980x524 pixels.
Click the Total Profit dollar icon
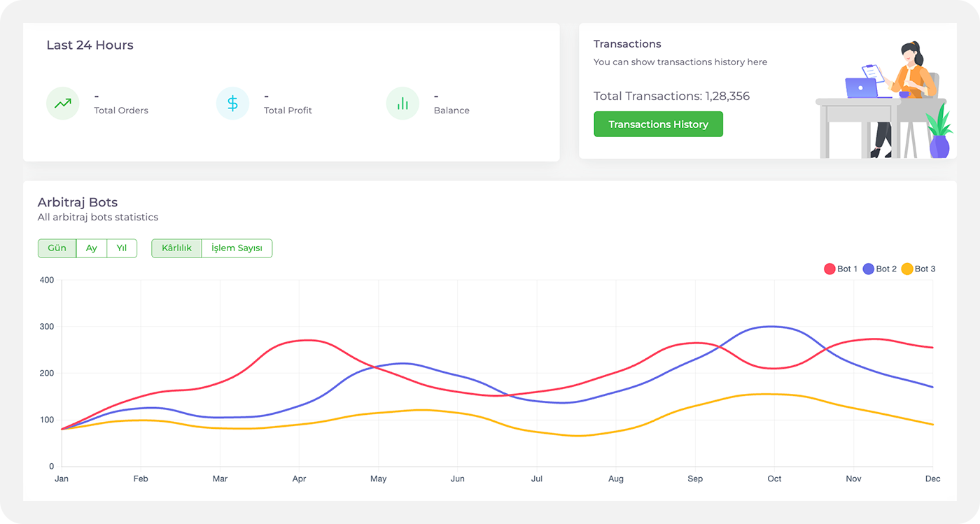(232, 104)
